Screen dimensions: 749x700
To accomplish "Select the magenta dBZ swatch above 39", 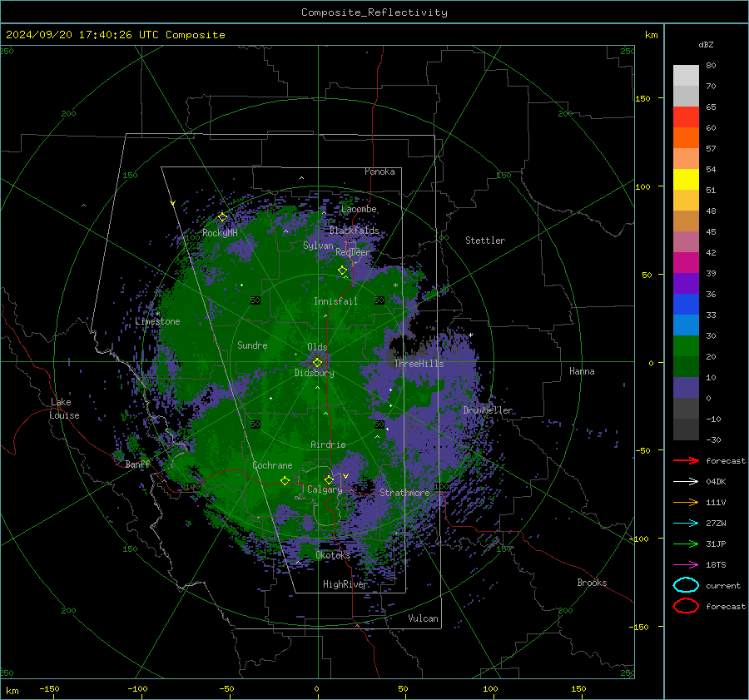I will (x=686, y=263).
